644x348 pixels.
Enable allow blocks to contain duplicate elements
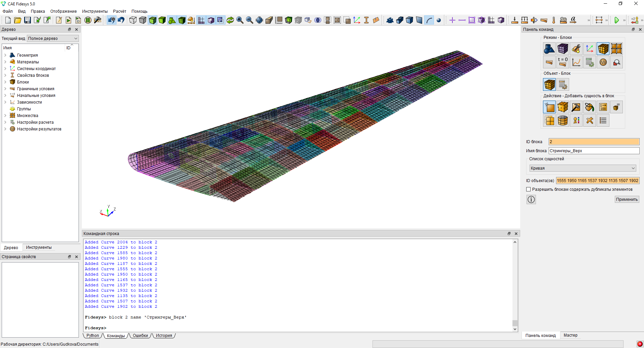click(x=529, y=189)
